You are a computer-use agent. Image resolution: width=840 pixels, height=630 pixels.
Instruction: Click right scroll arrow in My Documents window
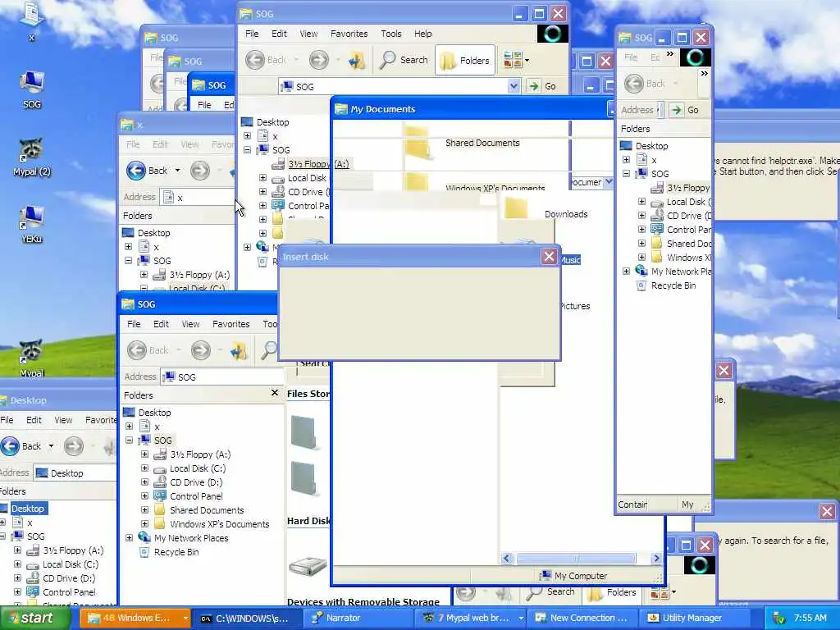(656, 558)
